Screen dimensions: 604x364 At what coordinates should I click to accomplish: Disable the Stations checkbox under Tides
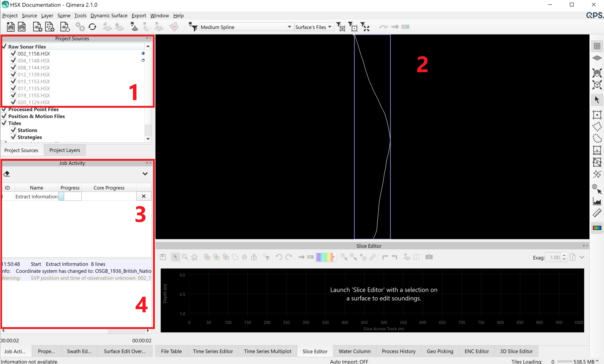pyautogui.click(x=13, y=130)
